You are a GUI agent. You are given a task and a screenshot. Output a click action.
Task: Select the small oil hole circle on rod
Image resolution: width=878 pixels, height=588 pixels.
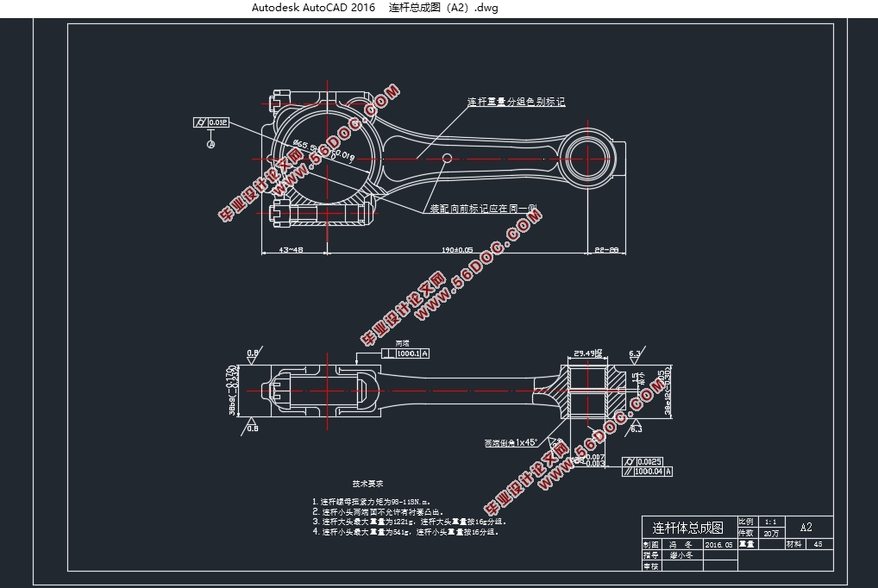447,158
